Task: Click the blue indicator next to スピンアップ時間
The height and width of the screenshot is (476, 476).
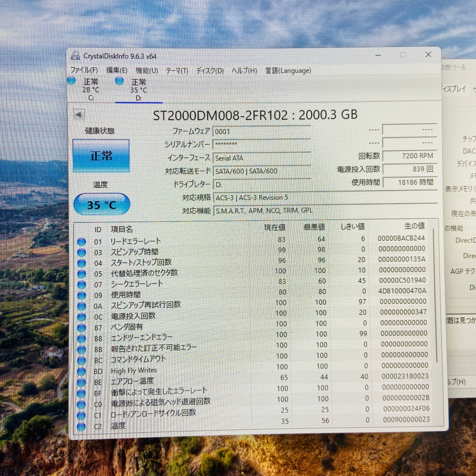Action: click(81, 251)
